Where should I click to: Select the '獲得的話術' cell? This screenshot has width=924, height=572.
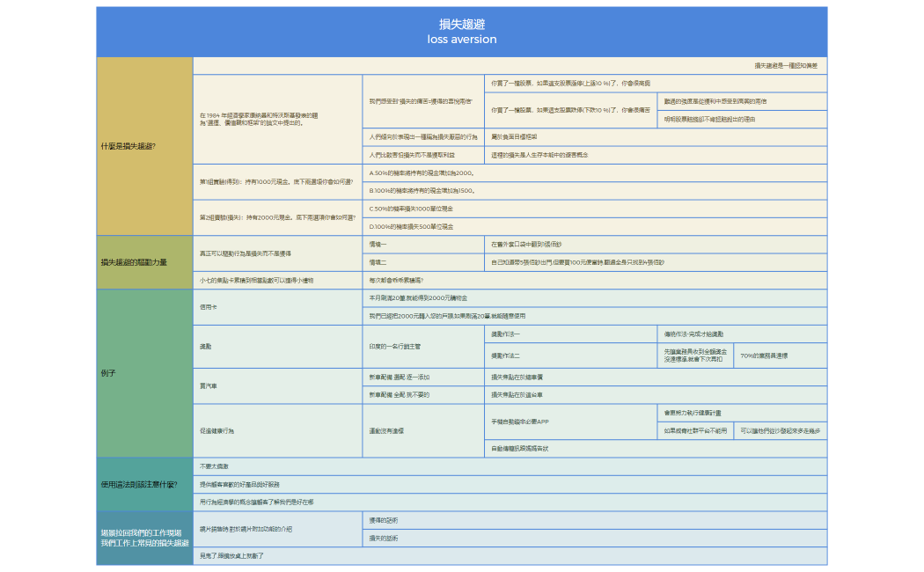(x=595, y=520)
